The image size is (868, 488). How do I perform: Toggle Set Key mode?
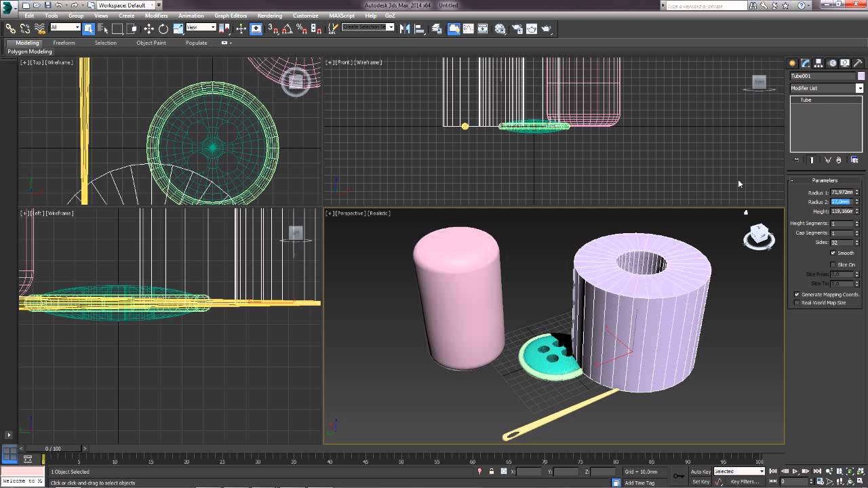(x=701, y=482)
